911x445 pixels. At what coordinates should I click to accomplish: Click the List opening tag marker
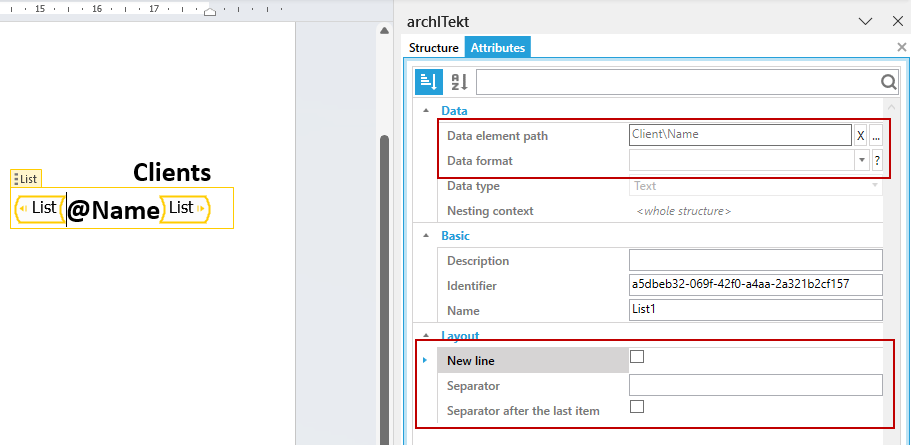(x=40, y=208)
